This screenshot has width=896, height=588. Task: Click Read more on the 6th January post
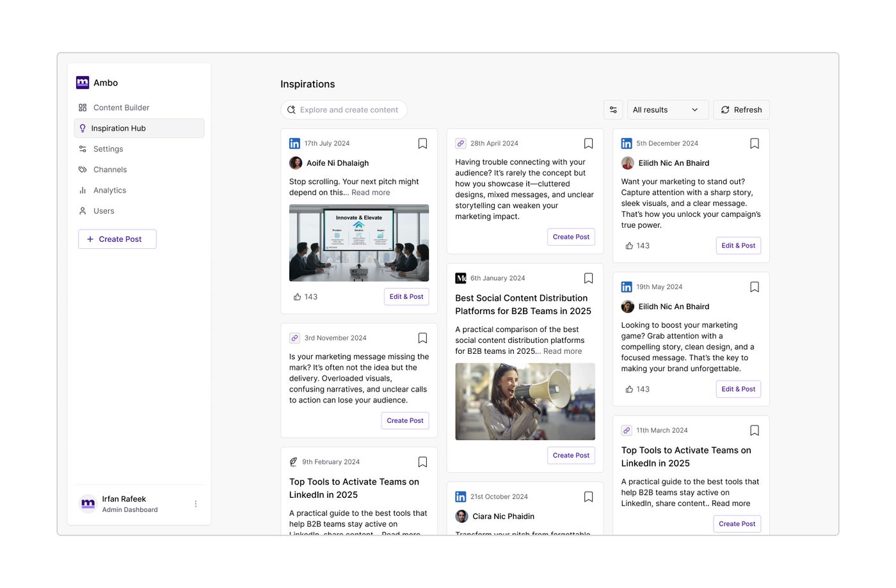[563, 351]
